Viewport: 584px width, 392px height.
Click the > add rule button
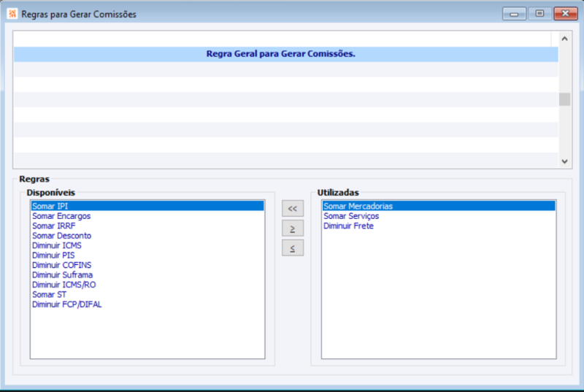293,228
